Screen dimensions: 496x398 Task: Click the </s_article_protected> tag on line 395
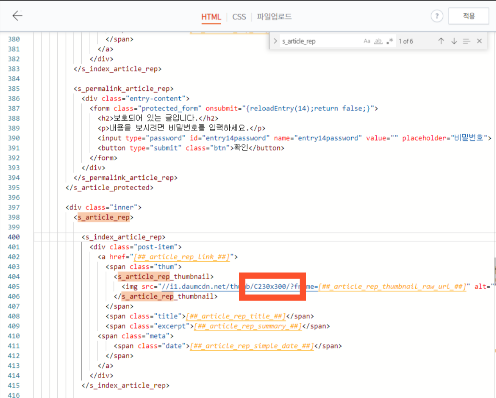tap(110, 188)
